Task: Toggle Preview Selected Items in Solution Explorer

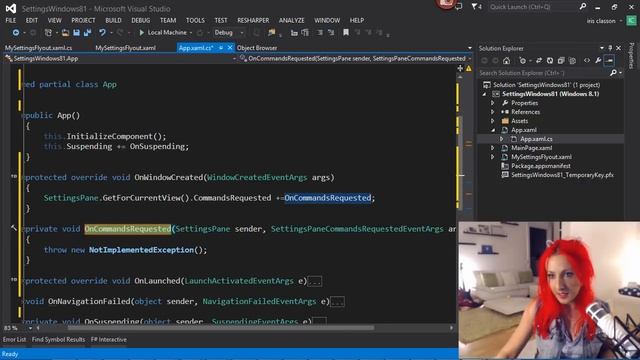Action: coord(609,60)
